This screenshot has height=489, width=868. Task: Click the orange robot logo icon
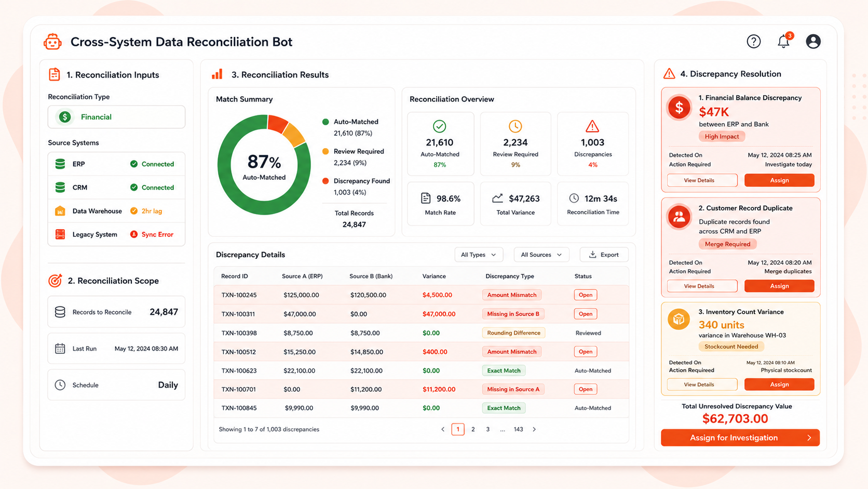click(x=52, y=42)
